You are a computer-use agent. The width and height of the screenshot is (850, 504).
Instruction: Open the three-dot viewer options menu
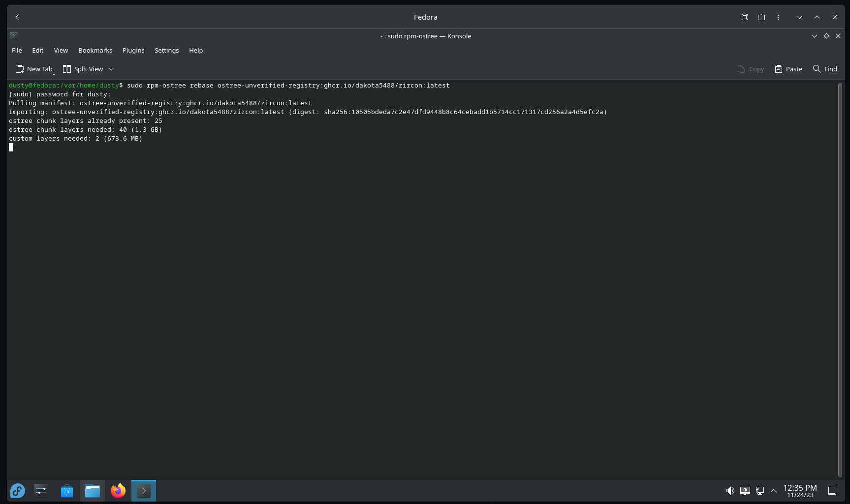point(778,17)
